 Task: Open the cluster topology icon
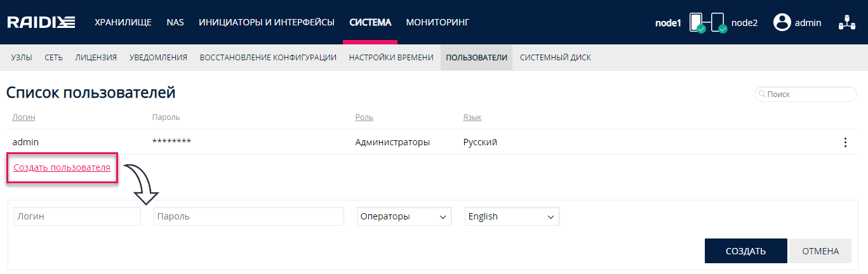pos(846,23)
